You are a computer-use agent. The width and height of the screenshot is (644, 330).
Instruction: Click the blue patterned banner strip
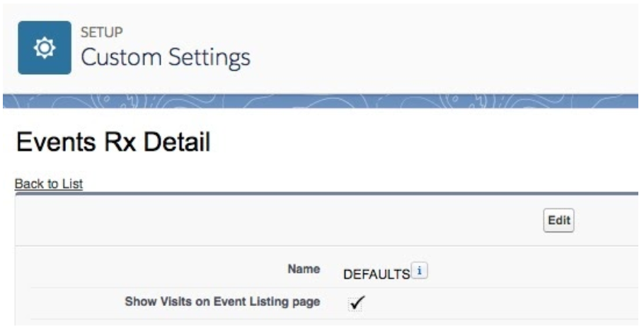pyautogui.click(x=321, y=101)
